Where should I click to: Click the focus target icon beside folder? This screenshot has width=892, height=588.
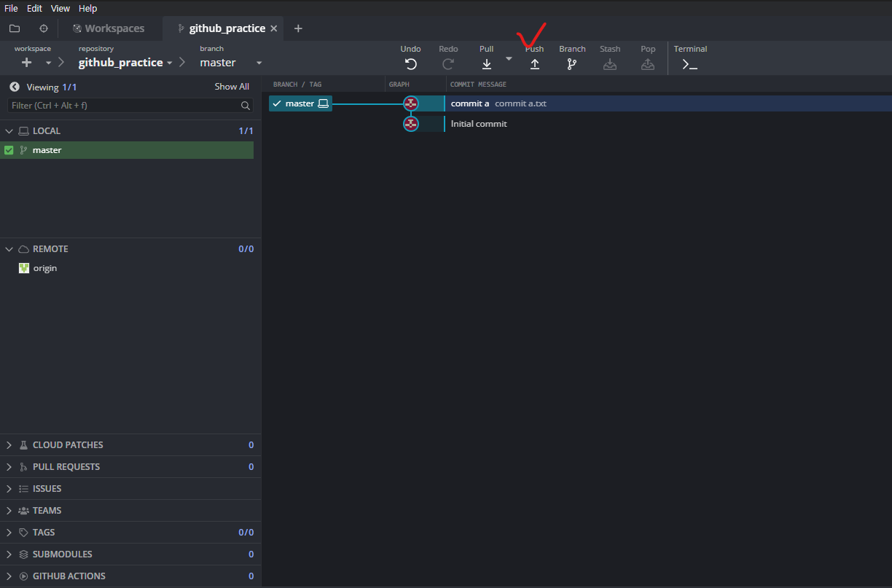(43, 28)
